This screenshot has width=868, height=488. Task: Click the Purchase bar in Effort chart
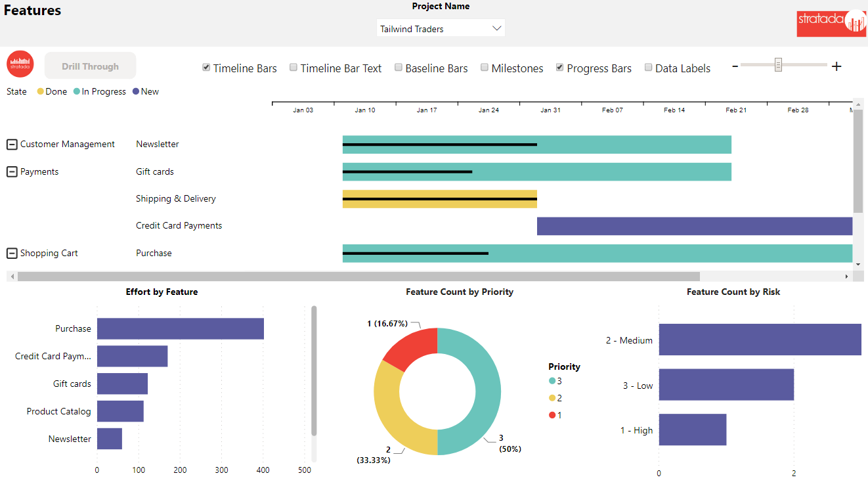181,328
